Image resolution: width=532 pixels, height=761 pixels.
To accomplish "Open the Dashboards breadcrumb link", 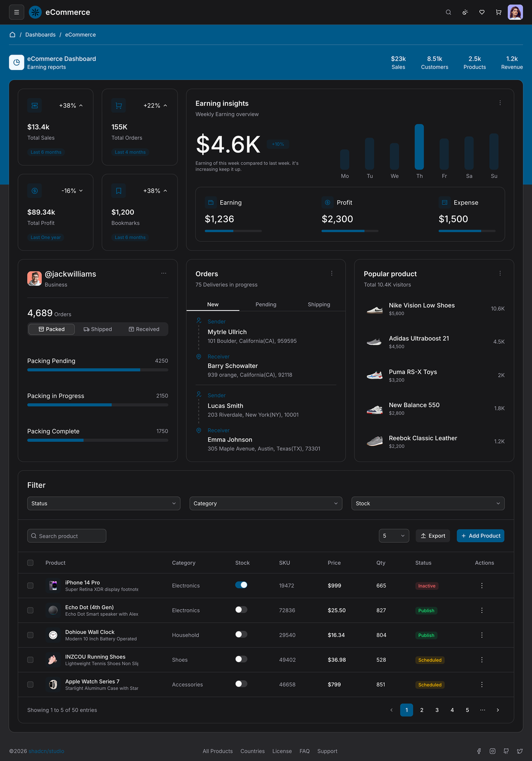I will [x=41, y=34].
